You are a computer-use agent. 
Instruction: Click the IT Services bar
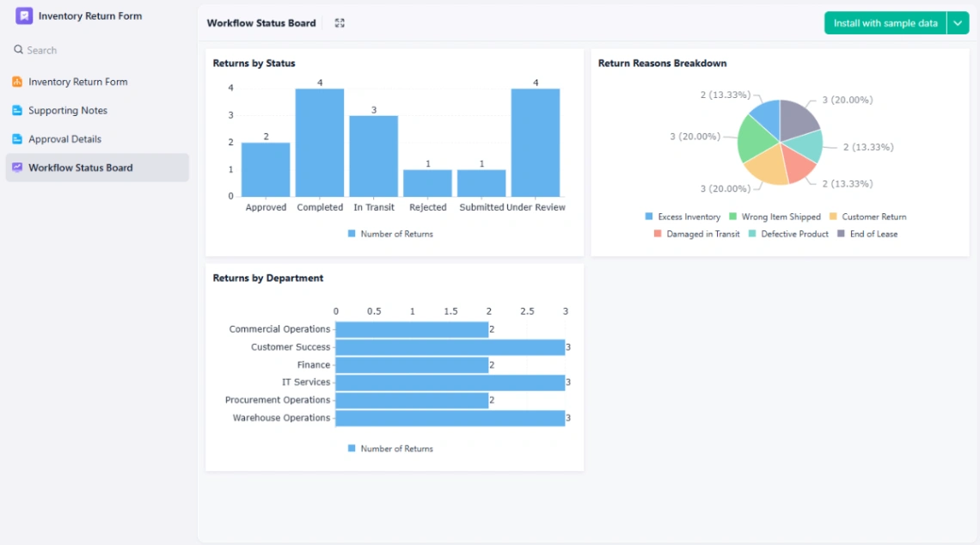(450, 383)
